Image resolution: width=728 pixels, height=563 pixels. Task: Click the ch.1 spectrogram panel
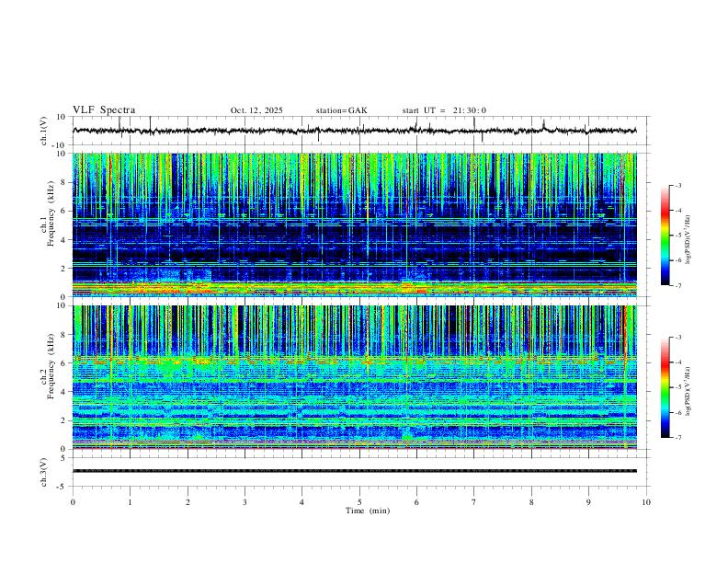[x=354, y=224]
